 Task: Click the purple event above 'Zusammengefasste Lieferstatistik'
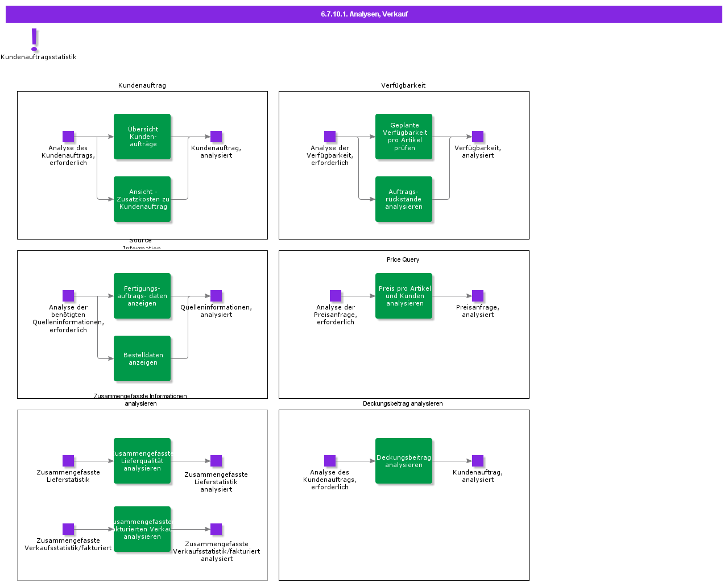(x=68, y=461)
